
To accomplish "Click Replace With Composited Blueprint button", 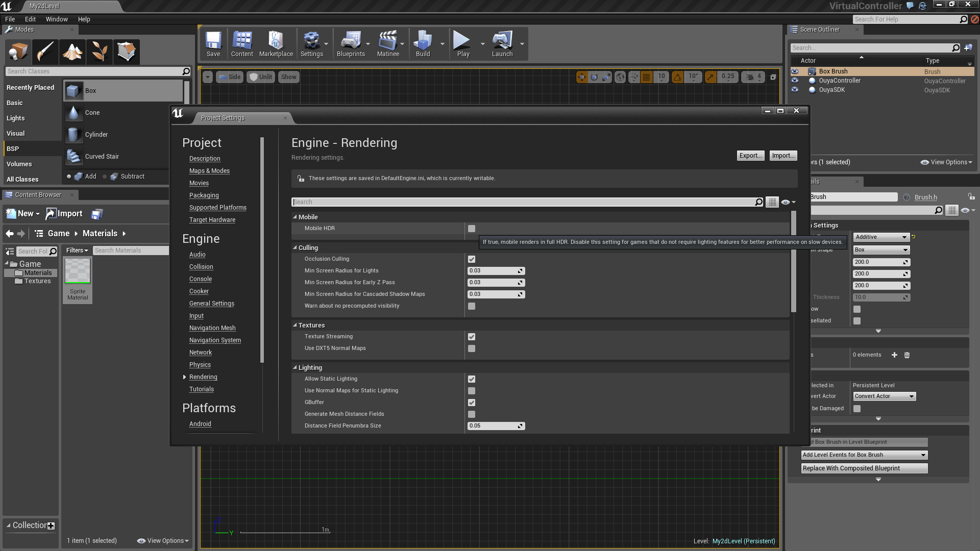I will pos(864,468).
